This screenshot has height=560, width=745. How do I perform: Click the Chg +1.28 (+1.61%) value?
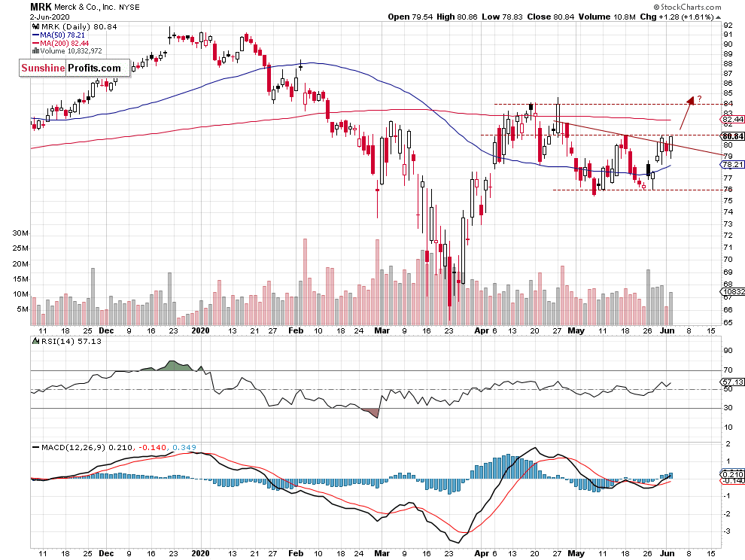coord(677,17)
